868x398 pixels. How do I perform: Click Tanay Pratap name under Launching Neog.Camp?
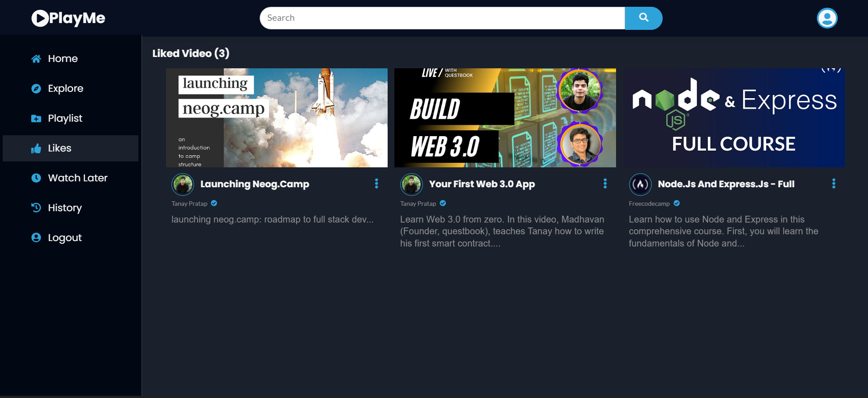coord(190,204)
